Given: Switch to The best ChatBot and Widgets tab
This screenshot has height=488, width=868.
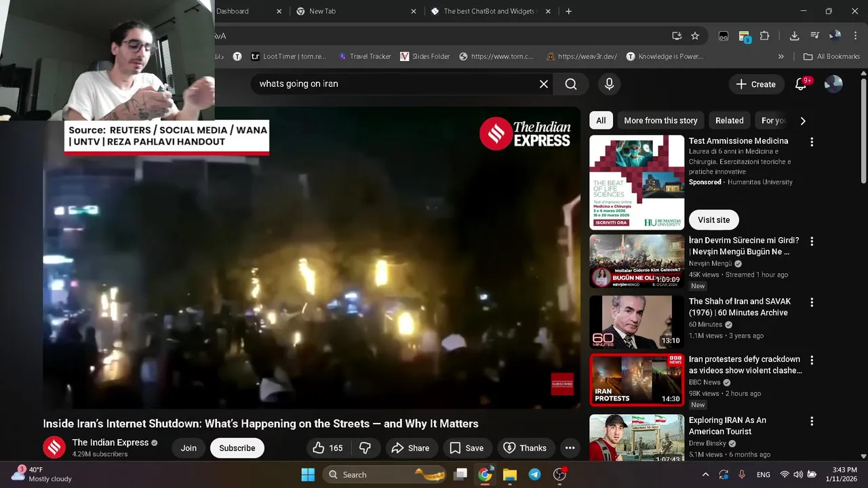Looking at the screenshot, I should (x=490, y=11).
